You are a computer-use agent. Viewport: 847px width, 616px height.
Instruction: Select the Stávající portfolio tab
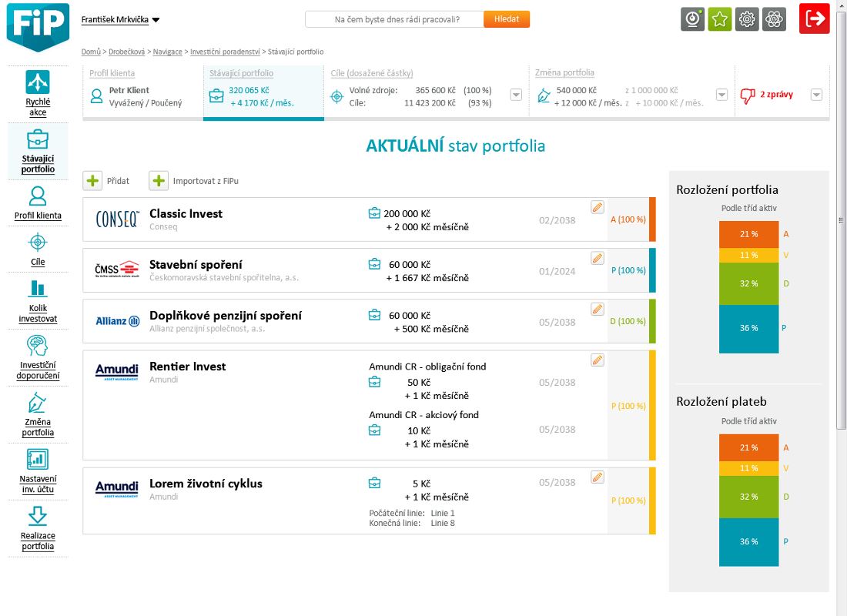(241, 73)
